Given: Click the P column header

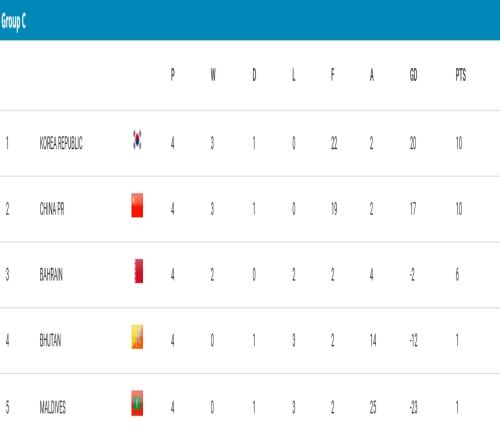Looking at the screenshot, I should point(172,75).
